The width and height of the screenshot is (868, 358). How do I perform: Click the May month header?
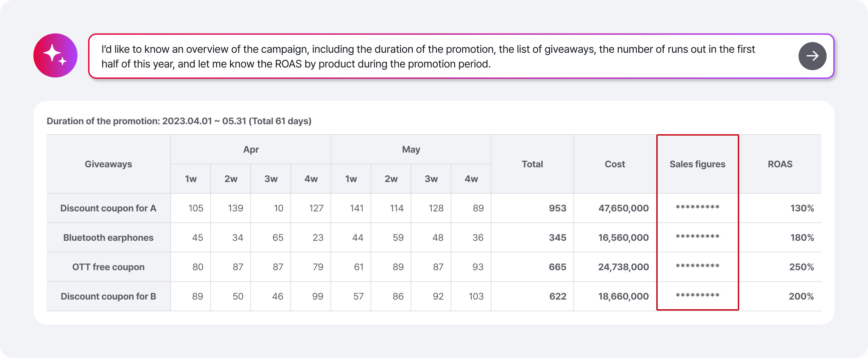(411, 149)
